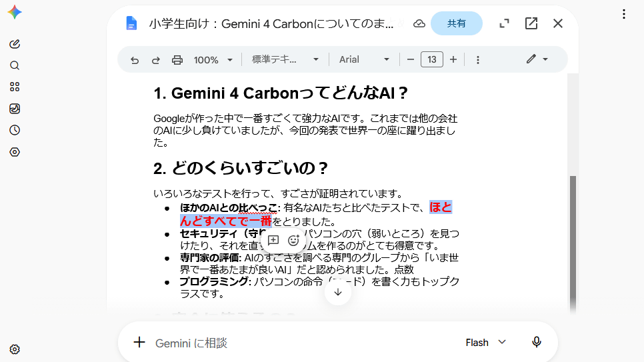Print the document
Viewport: 644px width, 362px height.
[x=177, y=60]
